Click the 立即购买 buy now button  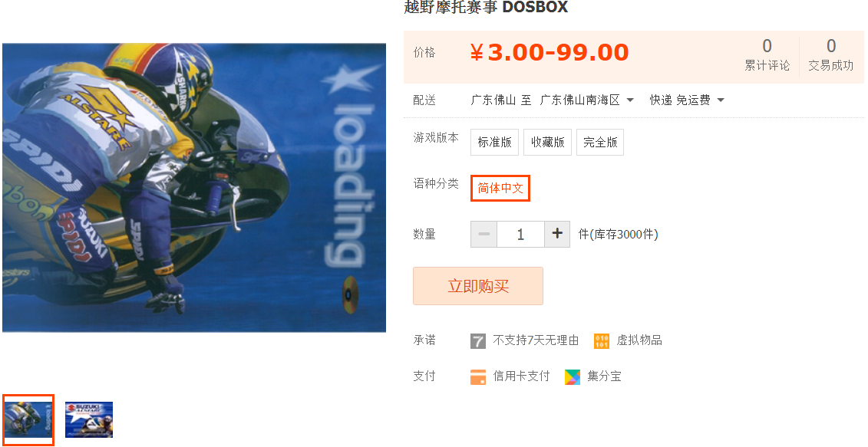(x=477, y=286)
